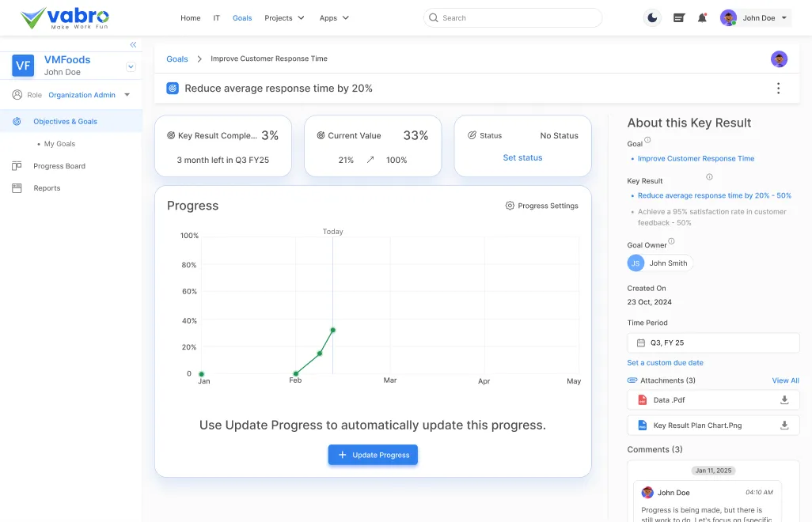Expand the Apps dropdown menu
812x522 pixels.
coord(334,18)
